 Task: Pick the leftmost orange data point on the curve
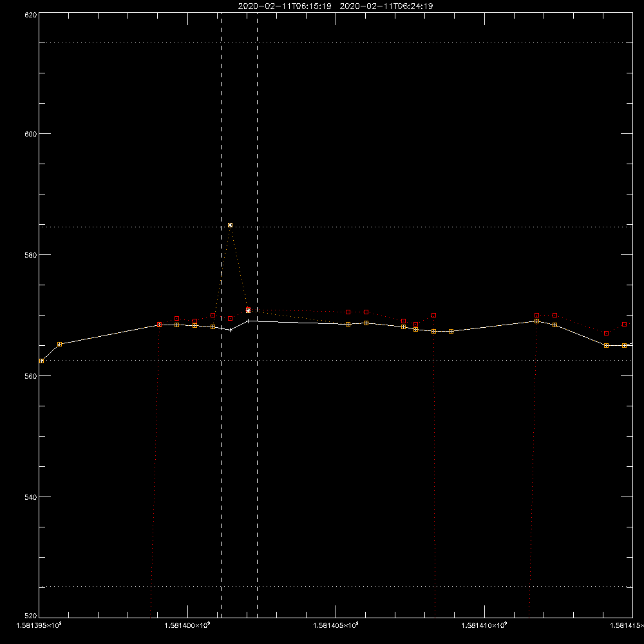pyautogui.click(x=41, y=361)
